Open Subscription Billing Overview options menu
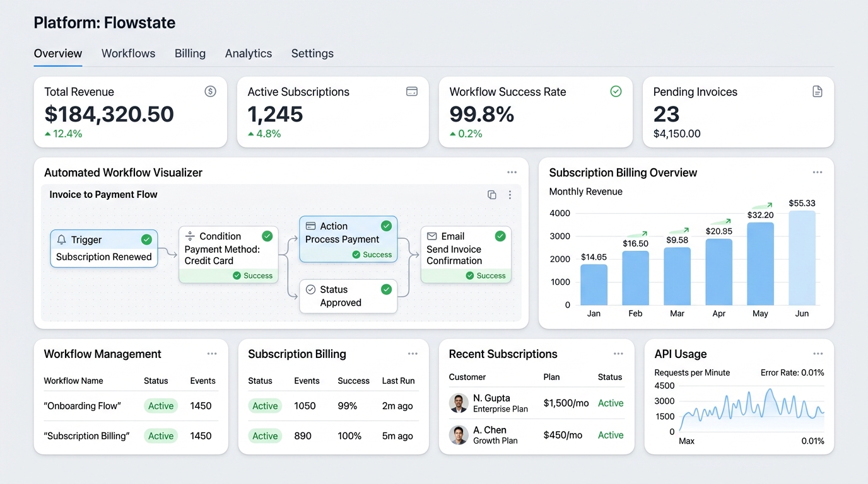 click(x=818, y=173)
